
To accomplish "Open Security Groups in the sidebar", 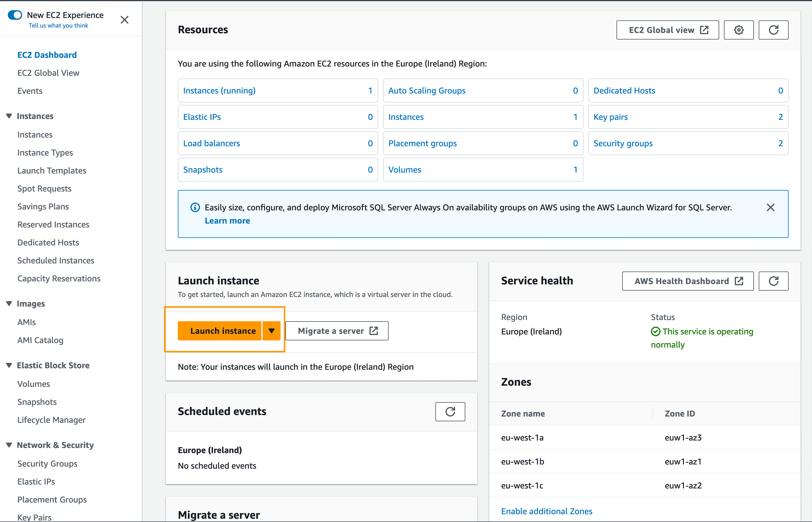I will (x=47, y=463).
